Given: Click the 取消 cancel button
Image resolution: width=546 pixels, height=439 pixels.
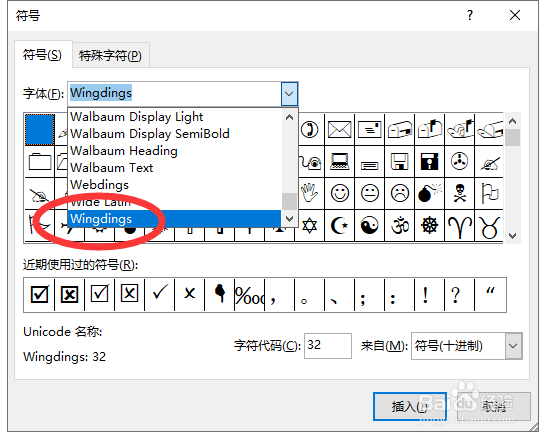Looking at the screenshot, I should (x=494, y=406).
